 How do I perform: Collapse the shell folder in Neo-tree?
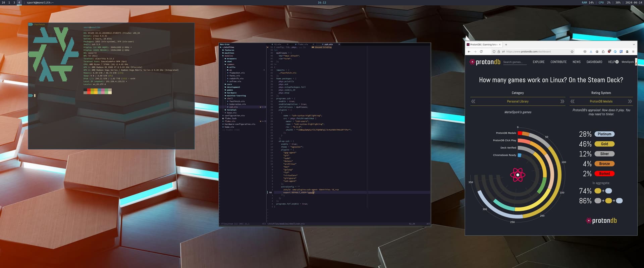[x=230, y=98]
